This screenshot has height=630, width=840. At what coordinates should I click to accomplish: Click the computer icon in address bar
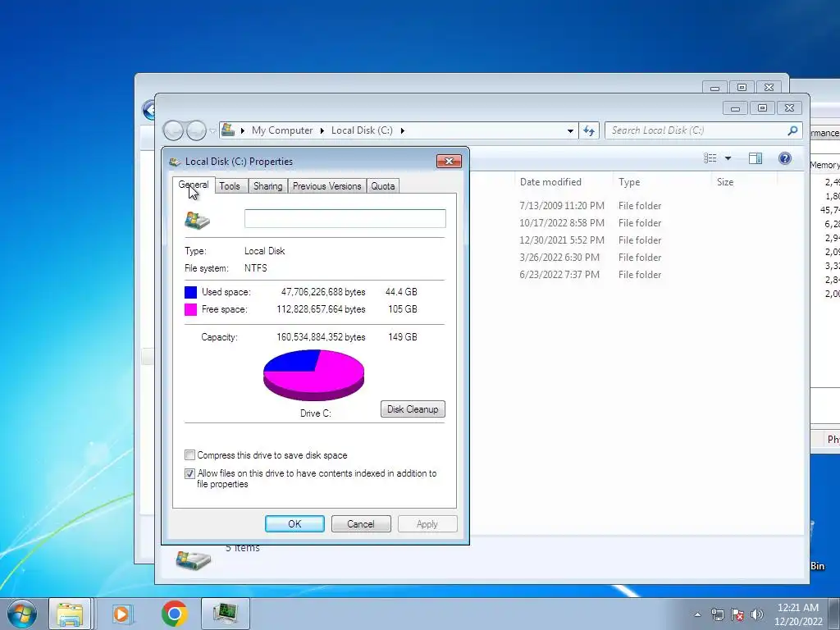(x=228, y=130)
